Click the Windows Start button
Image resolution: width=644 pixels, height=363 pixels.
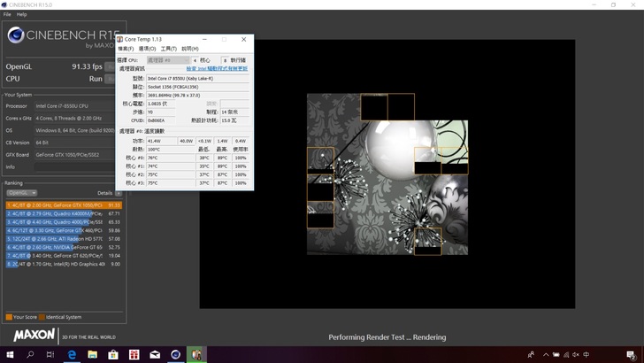9,355
